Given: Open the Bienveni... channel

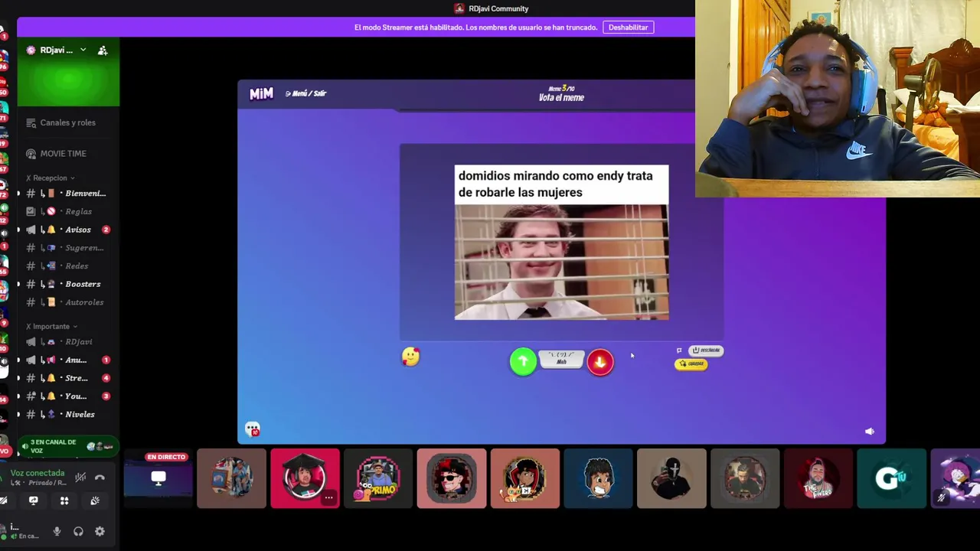Looking at the screenshot, I should tap(68, 194).
